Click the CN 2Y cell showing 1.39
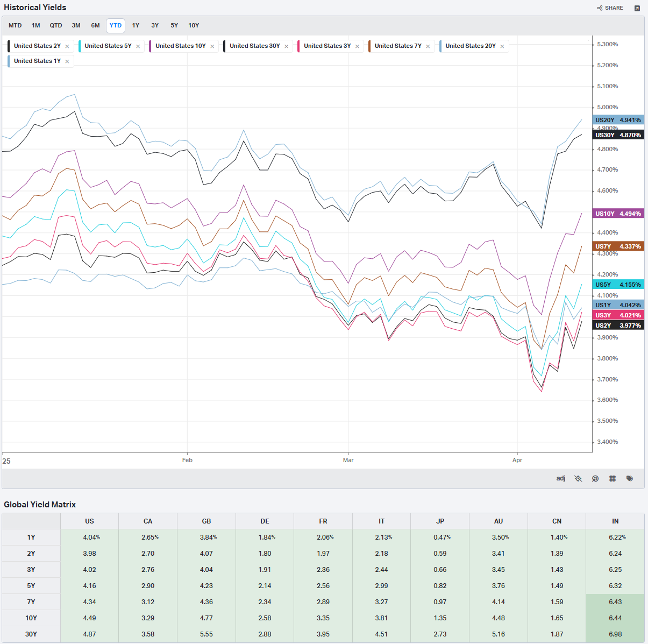Screen dimensions: 648x644 pos(557,554)
